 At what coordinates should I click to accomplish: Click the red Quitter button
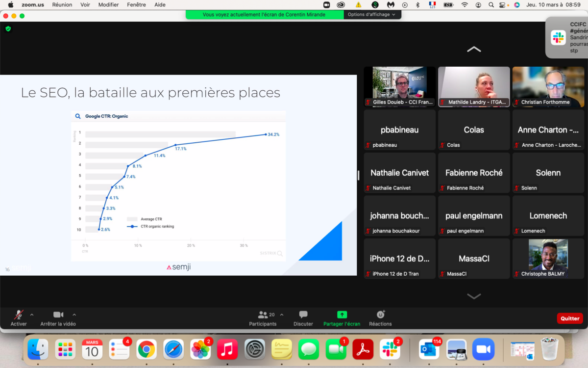pos(569,318)
